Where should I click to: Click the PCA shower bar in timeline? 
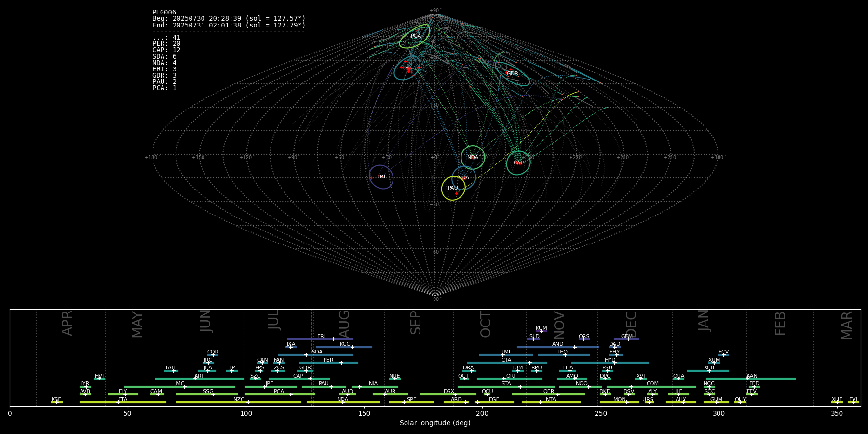[280, 394]
